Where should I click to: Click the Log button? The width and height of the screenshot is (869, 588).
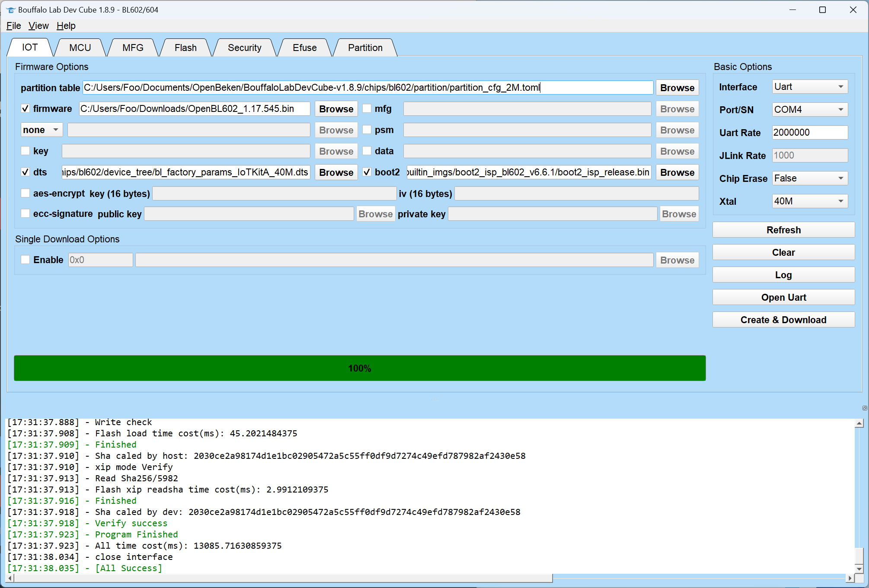tap(783, 275)
